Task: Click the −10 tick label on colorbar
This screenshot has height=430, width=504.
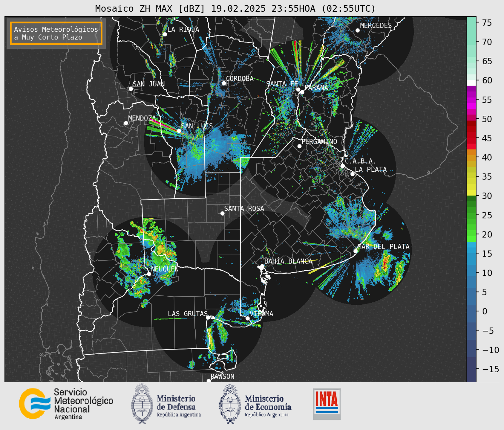Action: (490, 350)
